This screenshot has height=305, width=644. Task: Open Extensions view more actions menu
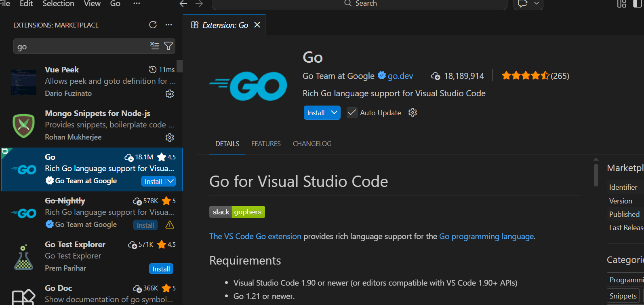[168, 25]
